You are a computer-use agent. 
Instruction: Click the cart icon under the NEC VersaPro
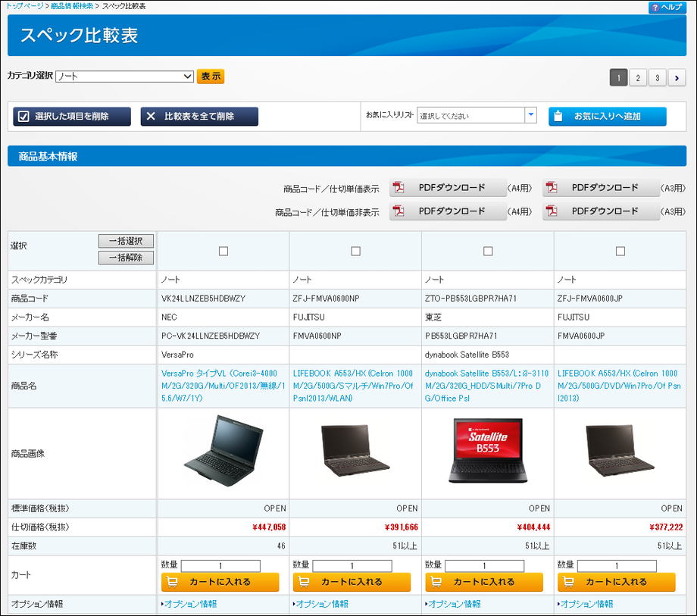tap(173, 582)
